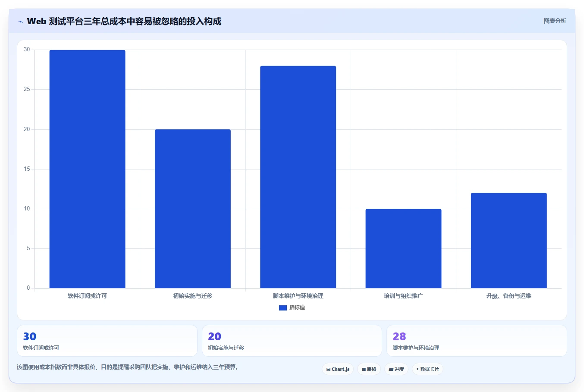This screenshot has width=584, height=392.
Task: Click the 升级、备份与运维 x-axis label
Action: click(509, 296)
